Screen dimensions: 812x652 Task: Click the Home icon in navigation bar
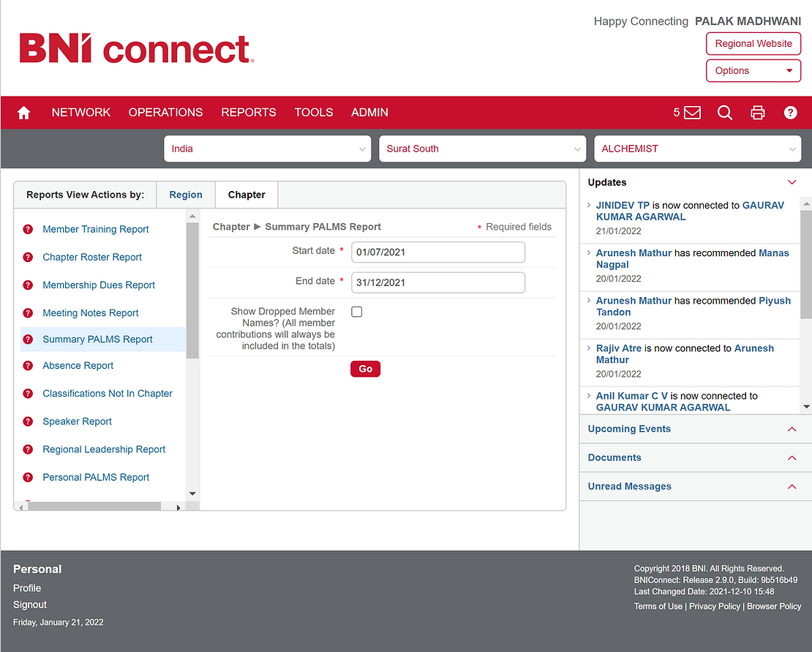tap(24, 113)
